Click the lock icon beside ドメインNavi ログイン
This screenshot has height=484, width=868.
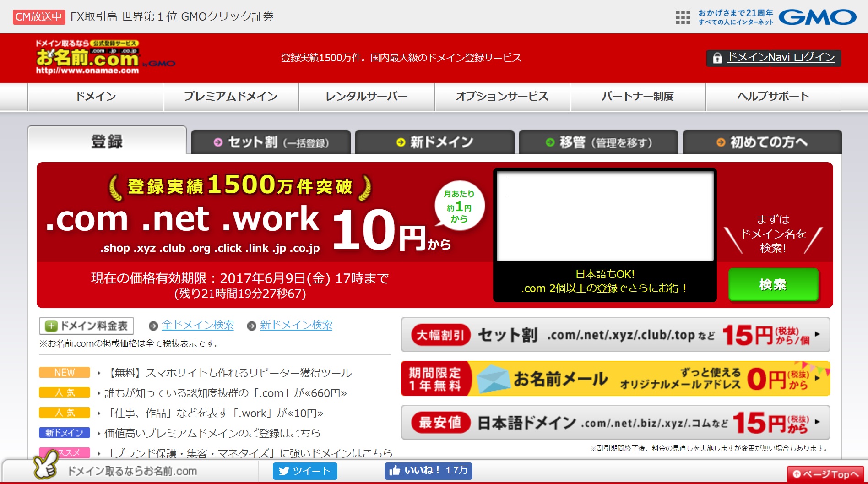717,58
